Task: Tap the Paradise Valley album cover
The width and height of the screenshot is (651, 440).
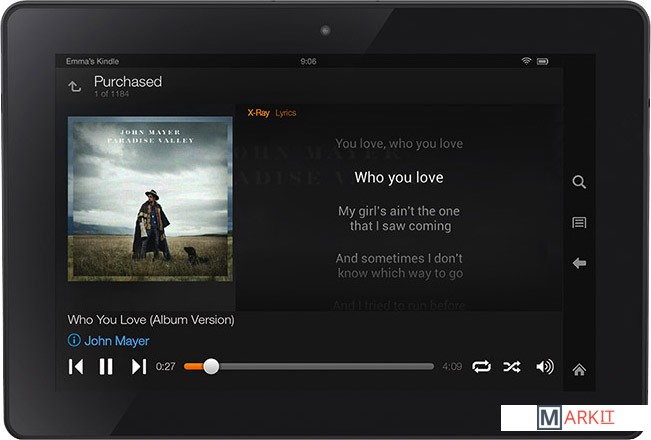Action: (x=150, y=199)
